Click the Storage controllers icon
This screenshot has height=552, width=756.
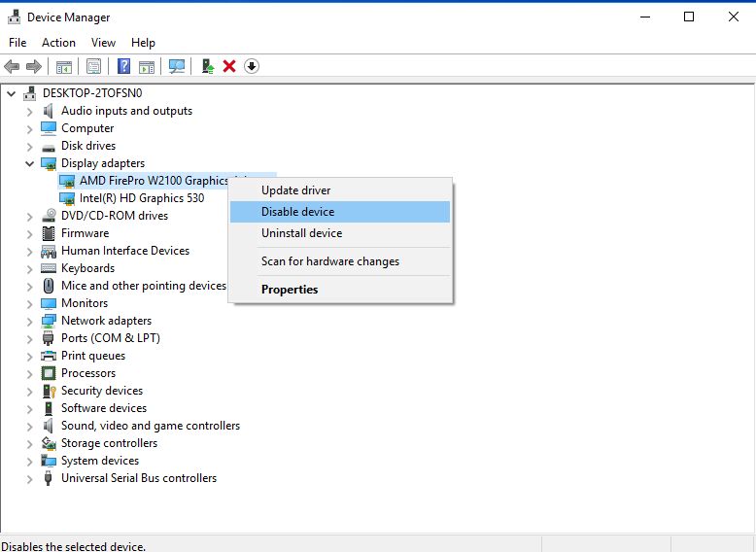click(49, 443)
